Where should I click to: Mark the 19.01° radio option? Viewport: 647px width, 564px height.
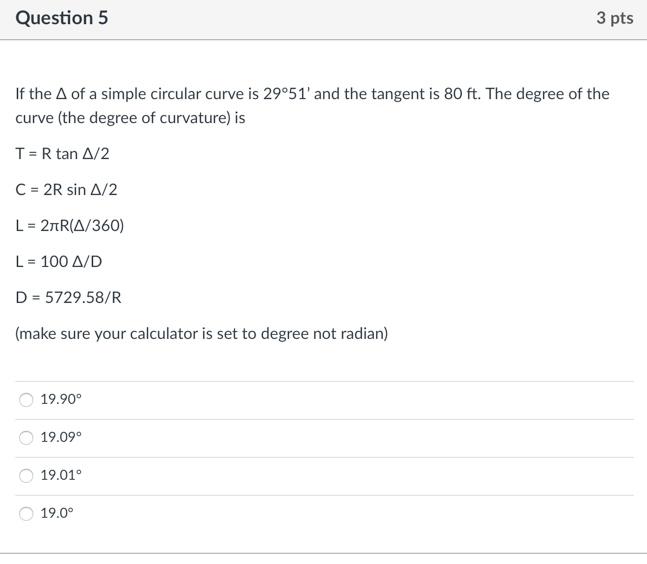point(26,475)
